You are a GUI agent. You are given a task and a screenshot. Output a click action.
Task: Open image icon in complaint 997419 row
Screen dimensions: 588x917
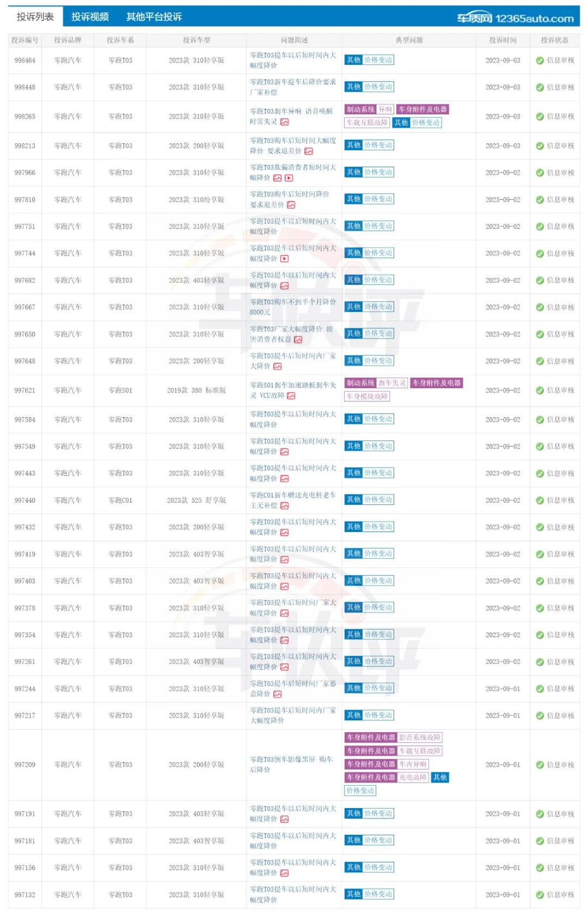pos(284,560)
